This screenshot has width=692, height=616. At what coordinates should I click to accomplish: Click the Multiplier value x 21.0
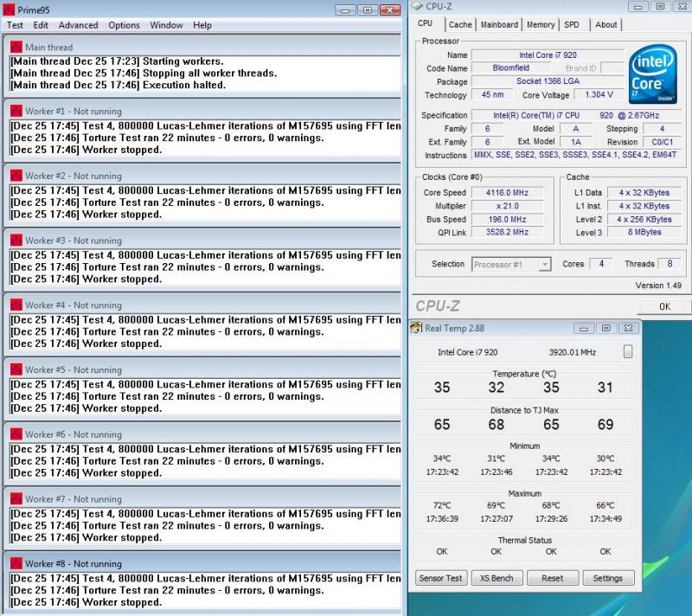(507, 206)
